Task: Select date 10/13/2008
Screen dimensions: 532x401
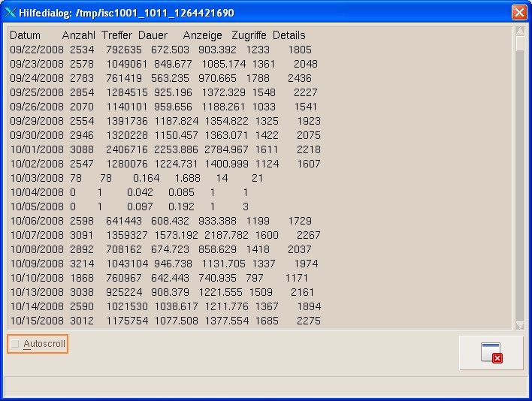Action: (37, 292)
